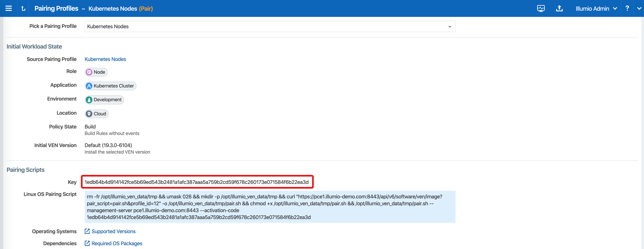This screenshot has width=644, height=249.
Task: Open the Kubernetes Nodes source profile link
Action: [105, 59]
